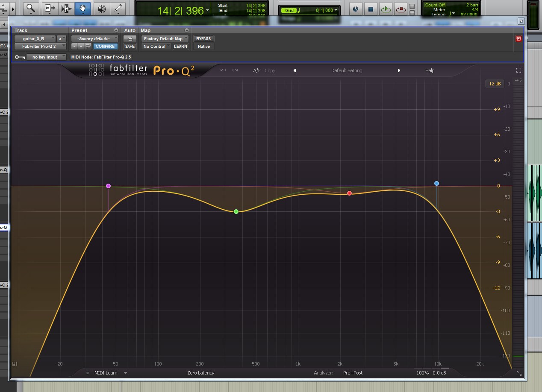Open the FabFilter Pro-Q 2 plug-in selector
The image size is (542, 392).
pos(41,46)
